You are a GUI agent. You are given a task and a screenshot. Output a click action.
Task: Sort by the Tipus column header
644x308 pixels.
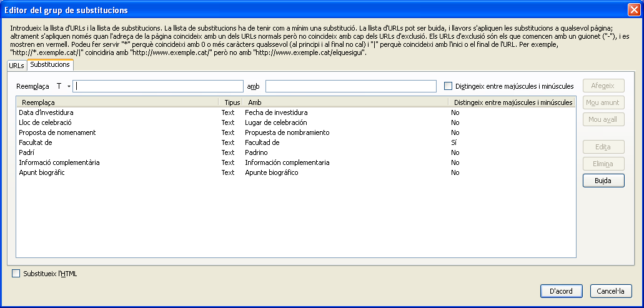[x=231, y=102]
